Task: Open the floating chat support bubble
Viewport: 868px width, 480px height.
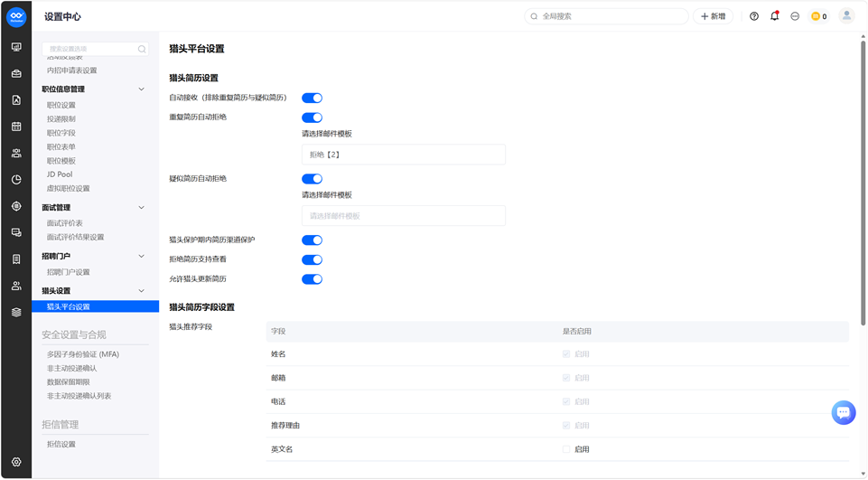Action: coord(843,412)
